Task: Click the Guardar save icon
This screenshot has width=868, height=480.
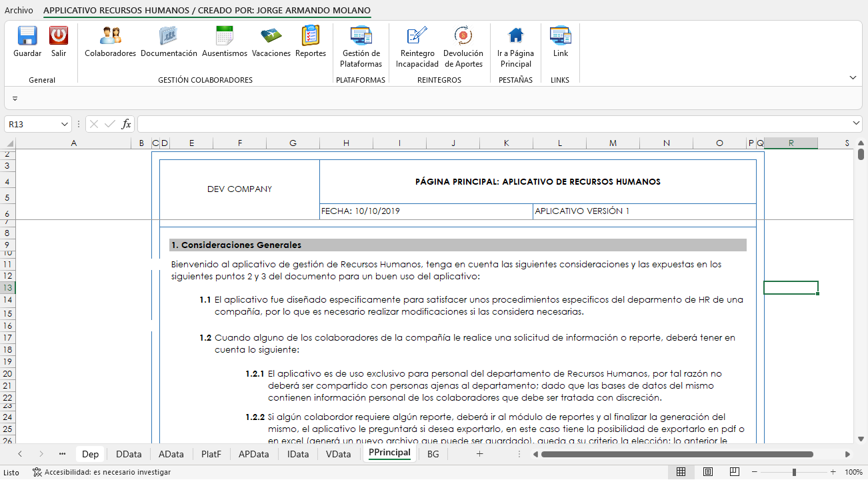Action: click(x=27, y=35)
